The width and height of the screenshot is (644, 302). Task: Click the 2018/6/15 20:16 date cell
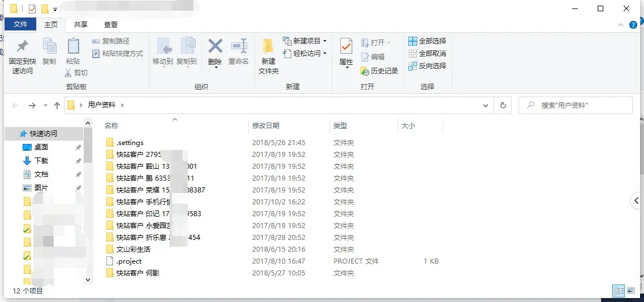[279, 249]
